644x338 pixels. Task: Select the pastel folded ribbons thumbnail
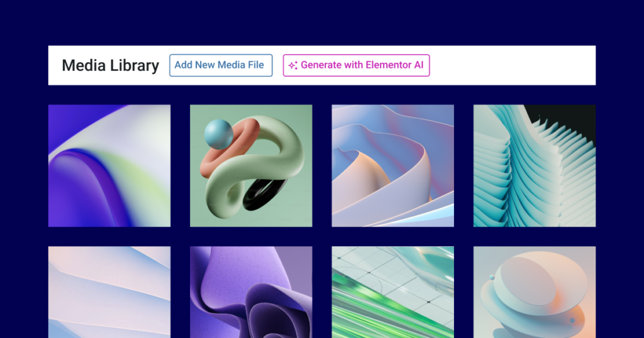click(x=392, y=166)
